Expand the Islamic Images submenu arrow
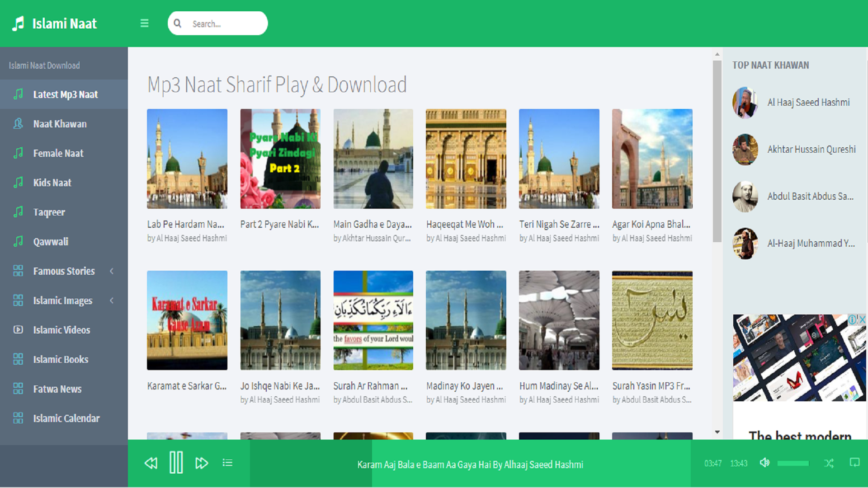 pos(112,300)
